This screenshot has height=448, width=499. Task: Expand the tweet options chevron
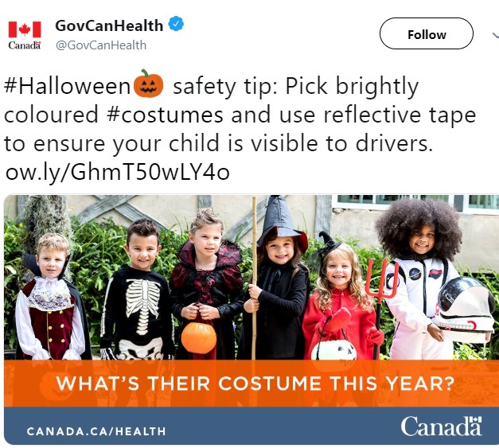[495, 34]
